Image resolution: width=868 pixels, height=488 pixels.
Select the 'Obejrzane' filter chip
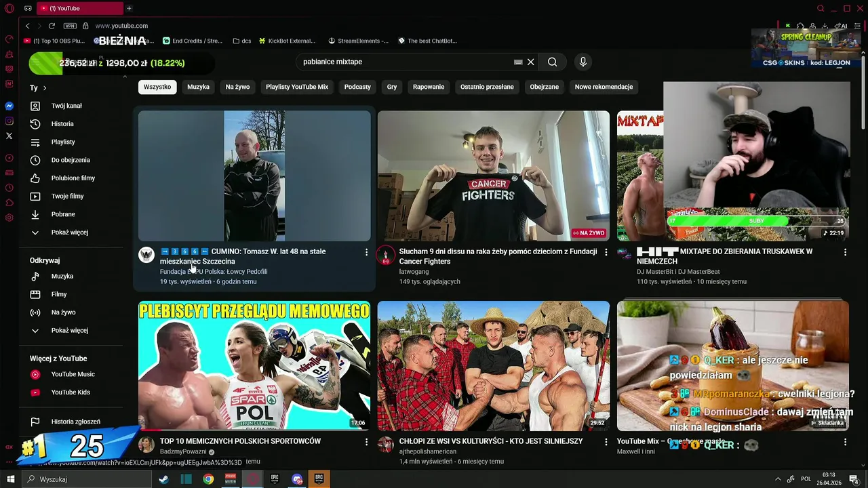tap(545, 87)
